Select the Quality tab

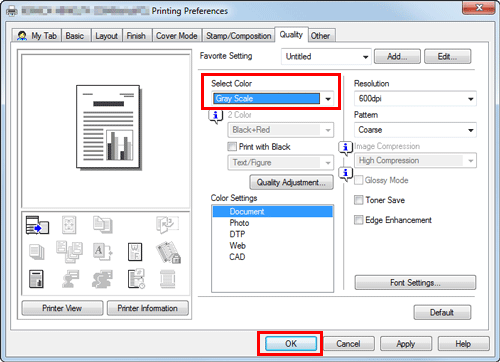tap(291, 34)
